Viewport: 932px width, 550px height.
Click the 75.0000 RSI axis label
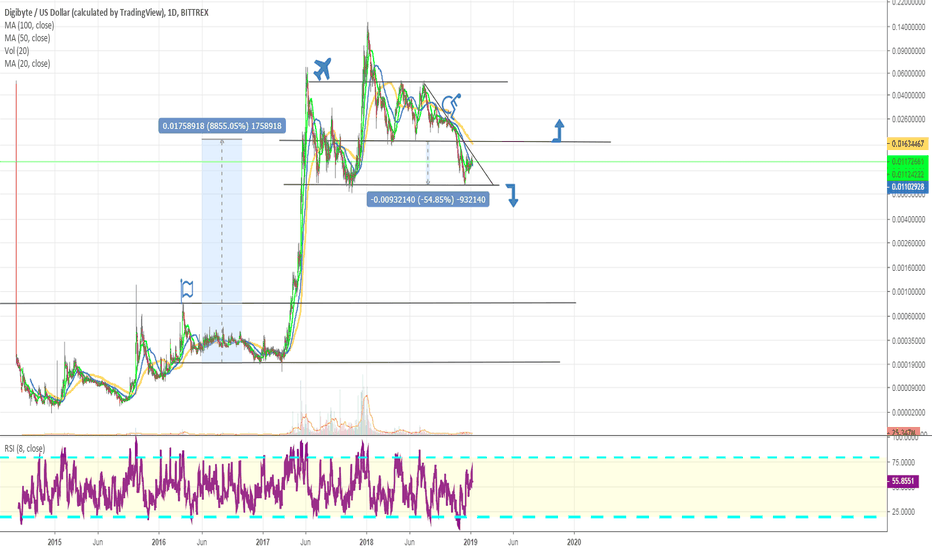click(903, 462)
